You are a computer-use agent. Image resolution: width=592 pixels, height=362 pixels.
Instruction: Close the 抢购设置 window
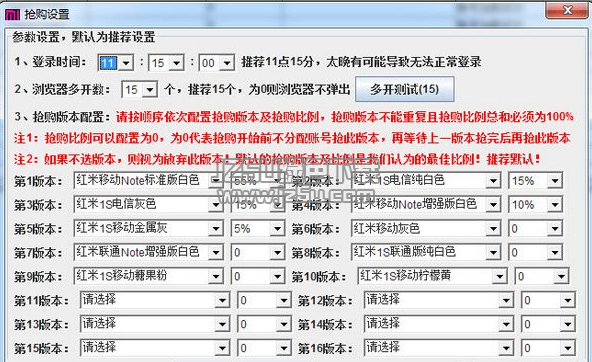coord(567,10)
